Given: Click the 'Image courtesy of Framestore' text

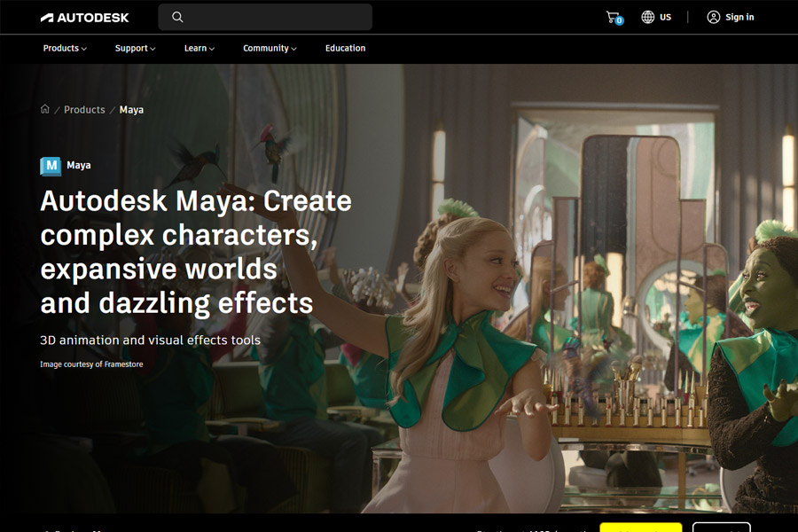Looking at the screenshot, I should coord(91,364).
